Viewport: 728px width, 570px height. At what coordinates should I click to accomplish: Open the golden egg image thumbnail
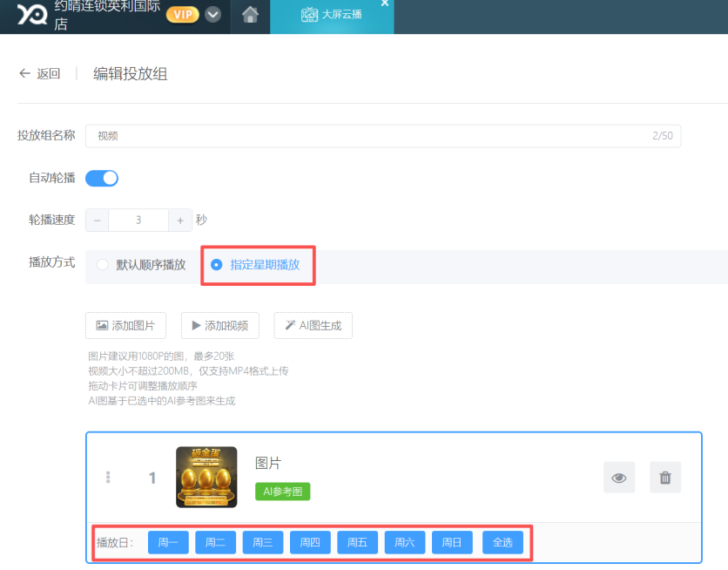pyautogui.click(x=206, y=477)
